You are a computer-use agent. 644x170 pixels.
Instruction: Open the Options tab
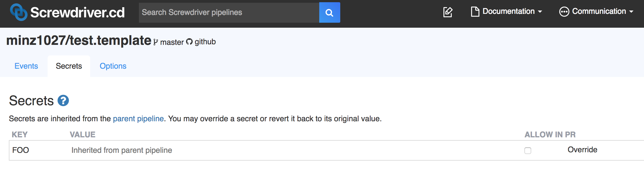coord(113,66)
